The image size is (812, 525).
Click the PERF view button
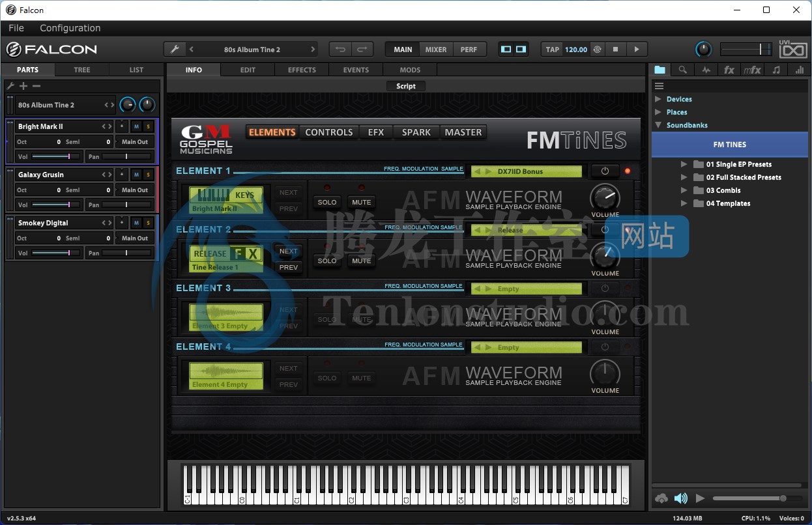click(x=469, y=50)
